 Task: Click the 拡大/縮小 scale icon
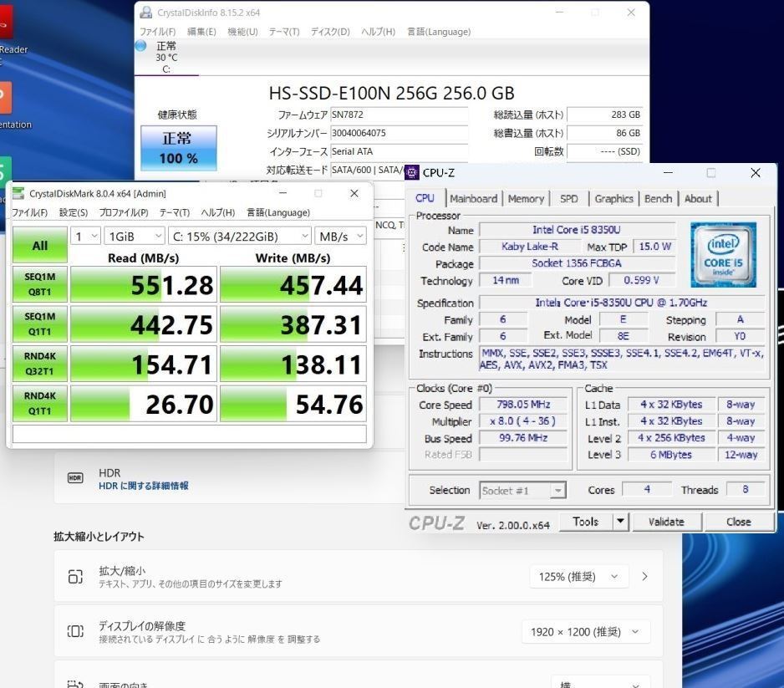pyautogui.click(x=75, y=577)
